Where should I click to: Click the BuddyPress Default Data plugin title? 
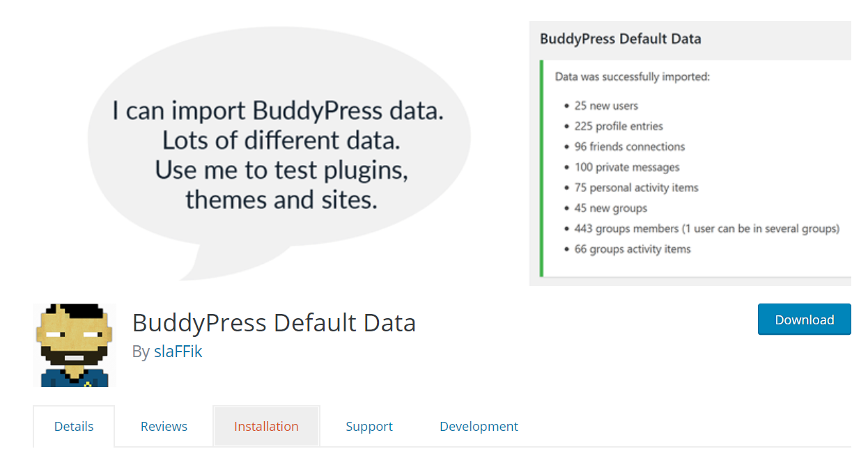(x=274, y=323)
